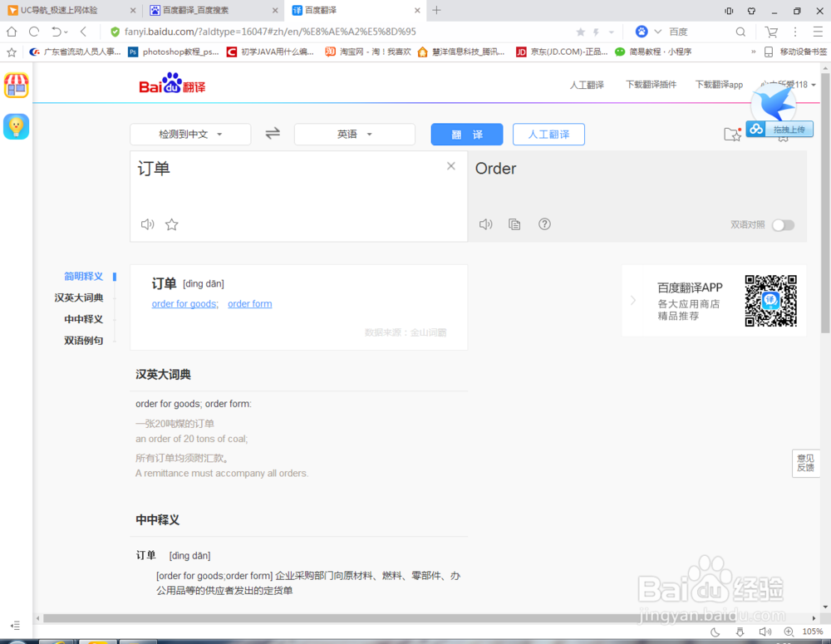Scan the 百度翻译APP QR code image

(772, 301)
